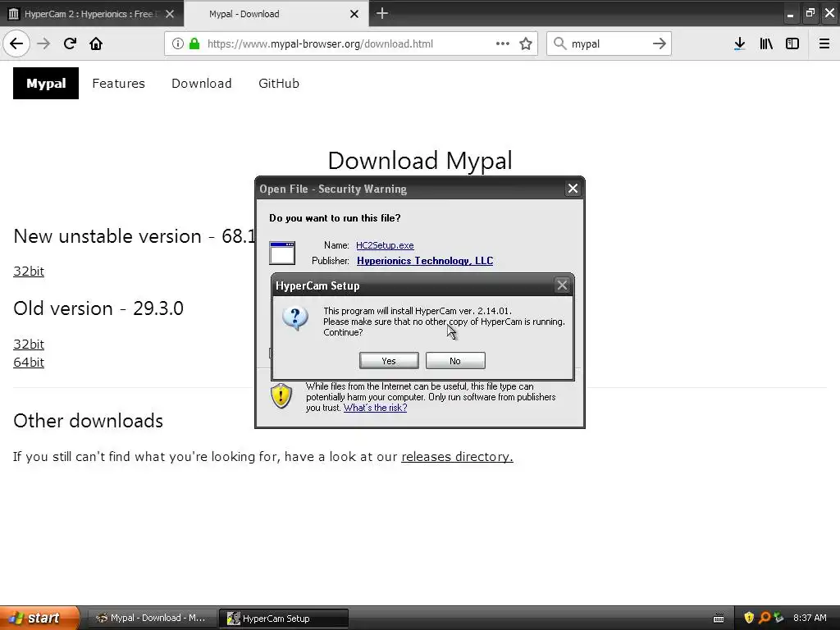
Task: Download old version 32bit link
Action: [x=29, y=344]
